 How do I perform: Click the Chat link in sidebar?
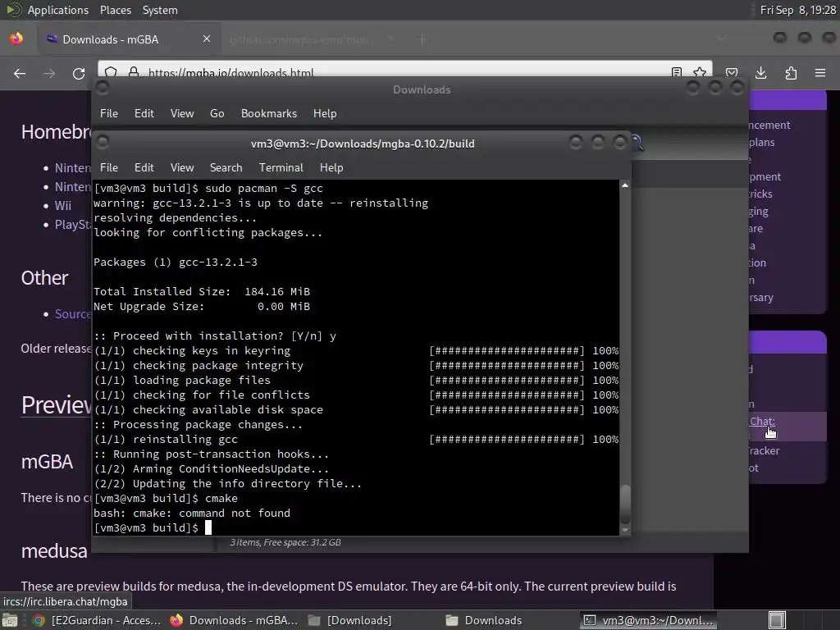pos(762,421)
